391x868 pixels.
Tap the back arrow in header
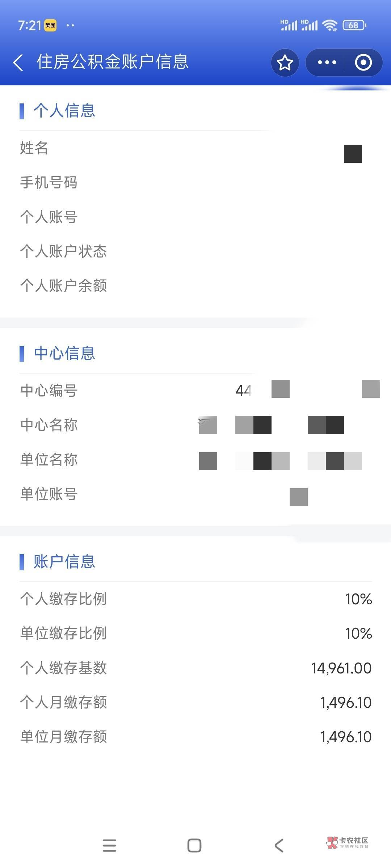pos(18,63)
